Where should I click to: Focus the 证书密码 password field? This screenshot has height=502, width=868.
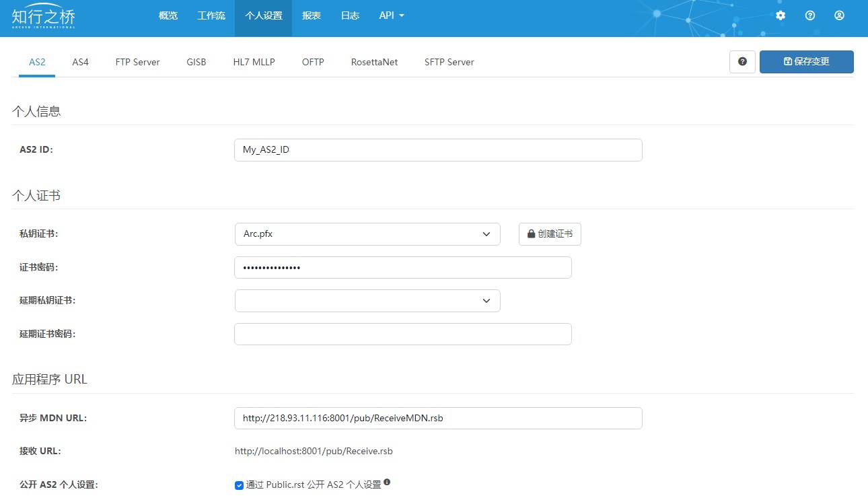(402, 268)
